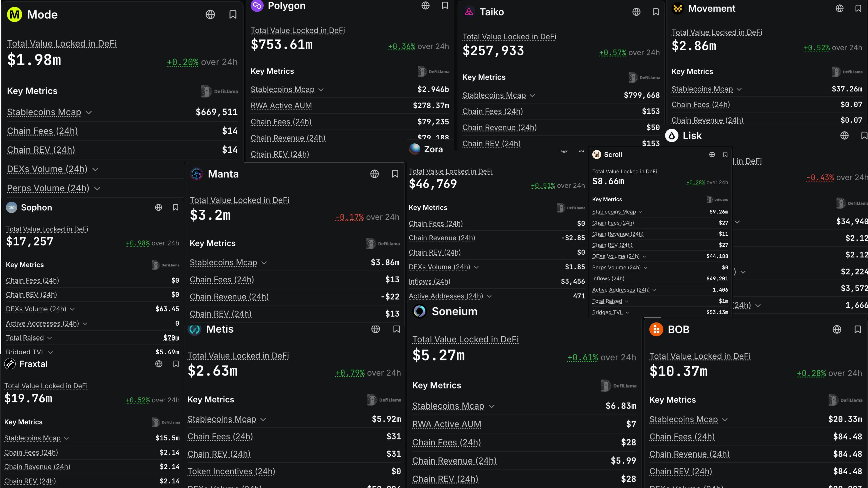Expand DEXs Volume (24h) in Mode card
Screen dimensions: 868x488
click(95, 169)
